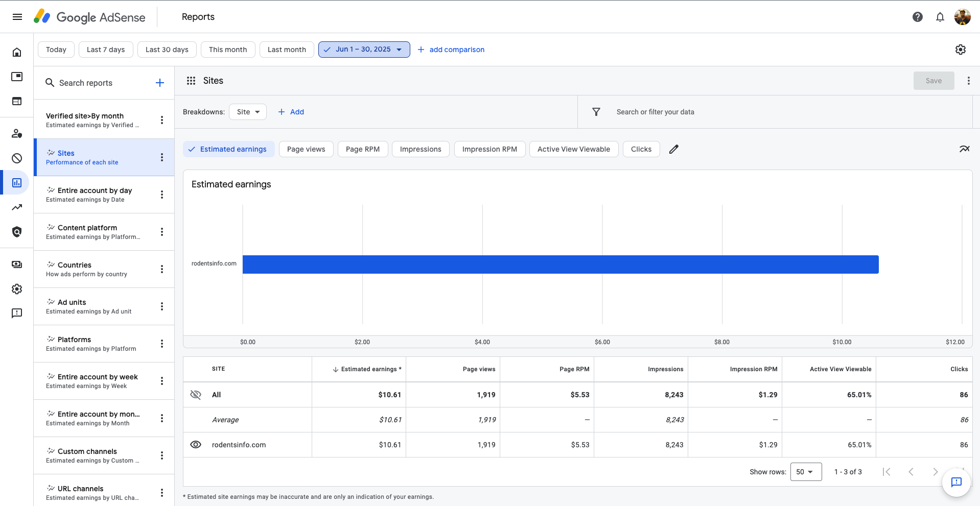
Task: Open Blocking controls sidebar icon
Action: click(x=17, y=158)
